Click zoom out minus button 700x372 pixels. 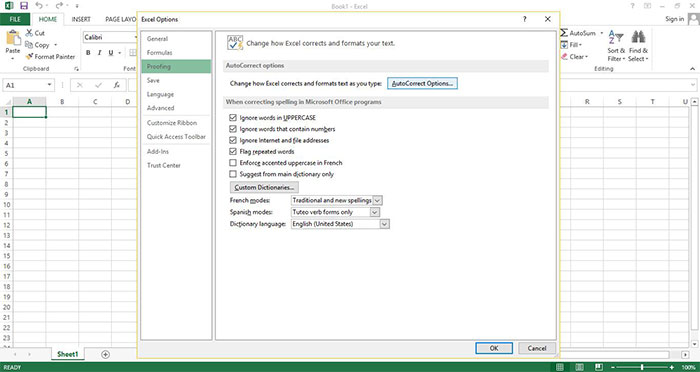click(613, 367)
